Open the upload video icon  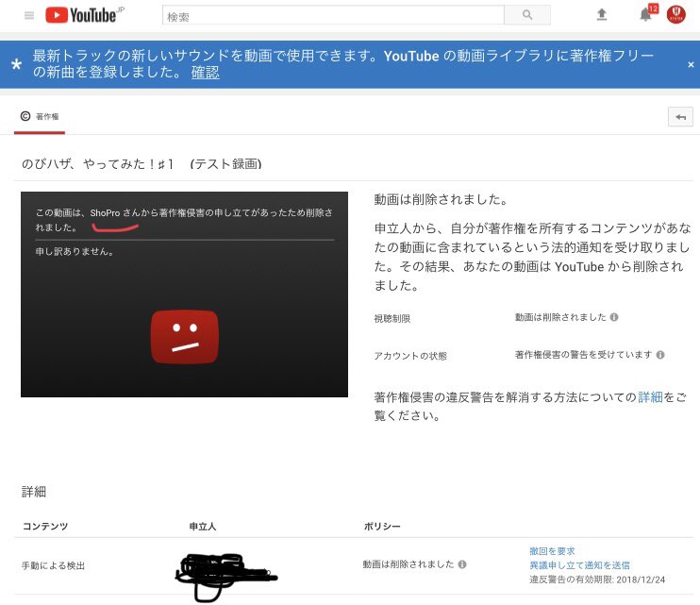[x=602, y=15]
